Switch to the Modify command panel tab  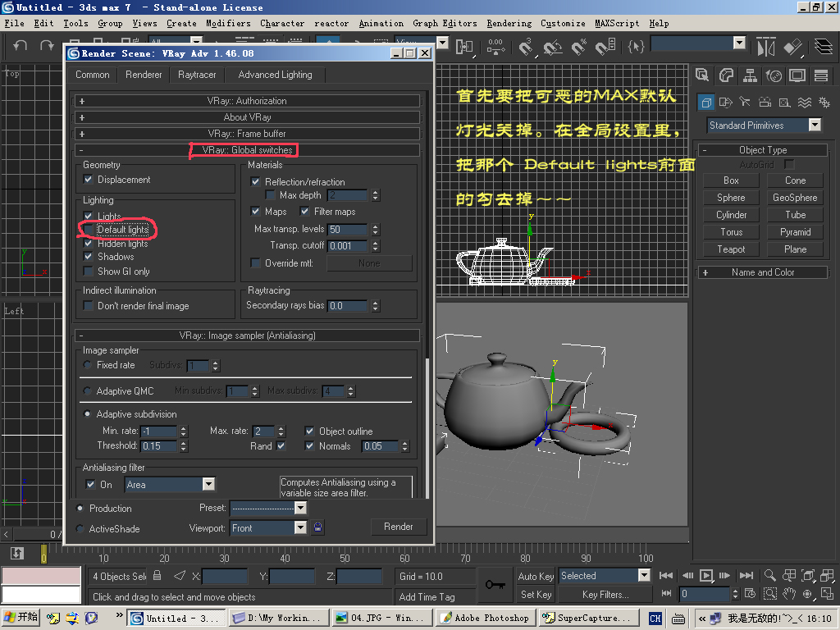coord(726,75)
